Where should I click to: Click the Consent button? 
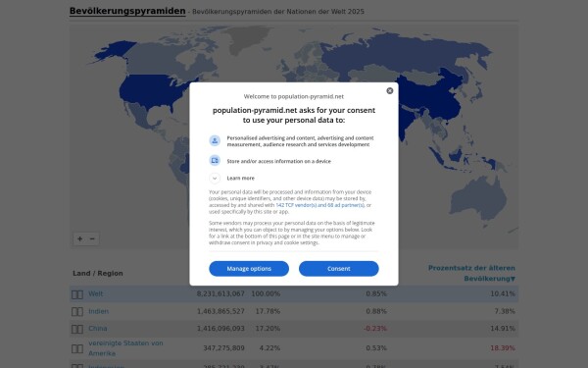click(339, 269)
